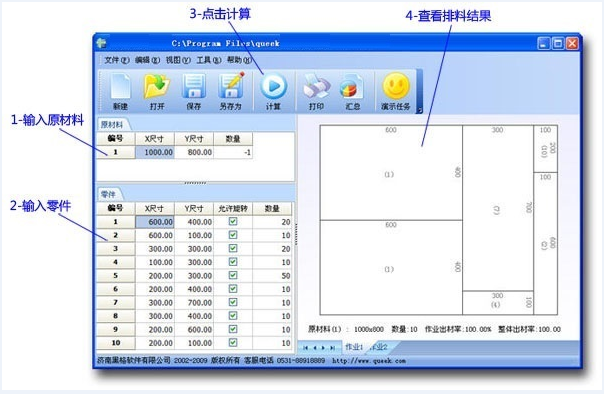This screenshot has width=604, height=394.
Task: Go to previous job navigation arrow
Action: tap(315, 348)
